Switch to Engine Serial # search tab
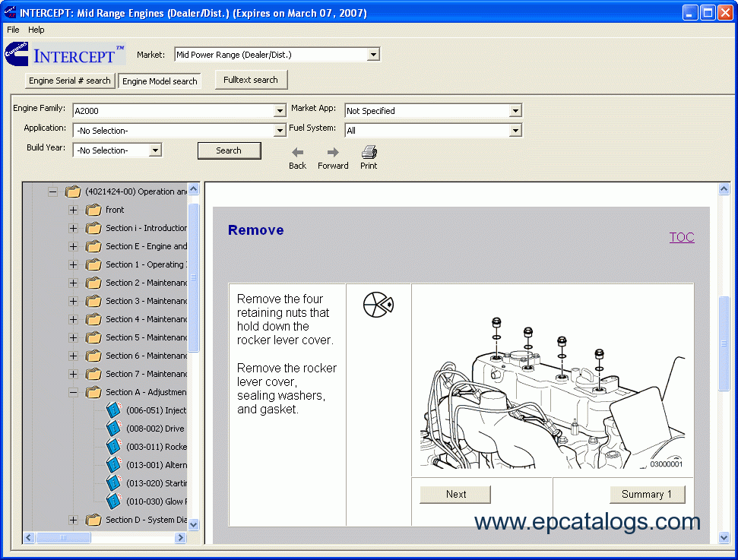This screenshot has height=560, width=738. click(70, 81)
